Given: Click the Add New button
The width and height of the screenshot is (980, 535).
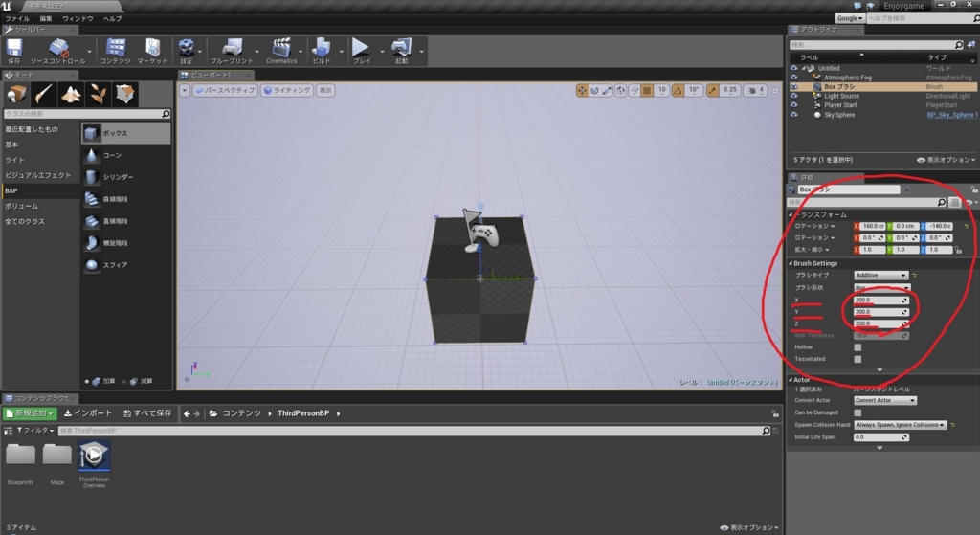Looking at the screenshot, I should (x=30, y=413).
